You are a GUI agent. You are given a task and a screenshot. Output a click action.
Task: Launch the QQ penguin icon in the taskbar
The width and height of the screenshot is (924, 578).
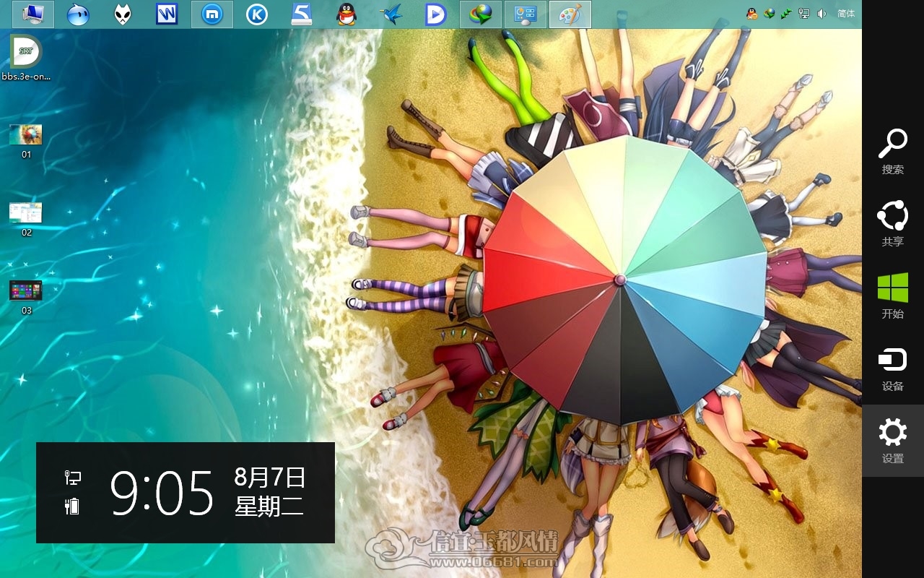click(346, 14)
